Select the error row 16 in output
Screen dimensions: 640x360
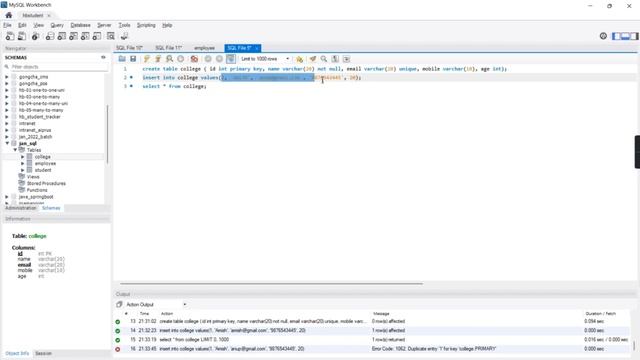click(372, 349)
